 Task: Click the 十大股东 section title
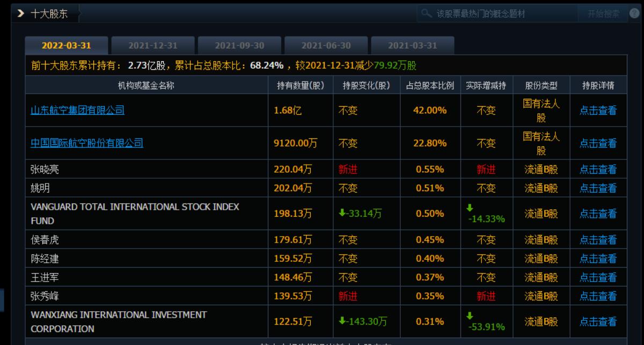tap(49, 14)
